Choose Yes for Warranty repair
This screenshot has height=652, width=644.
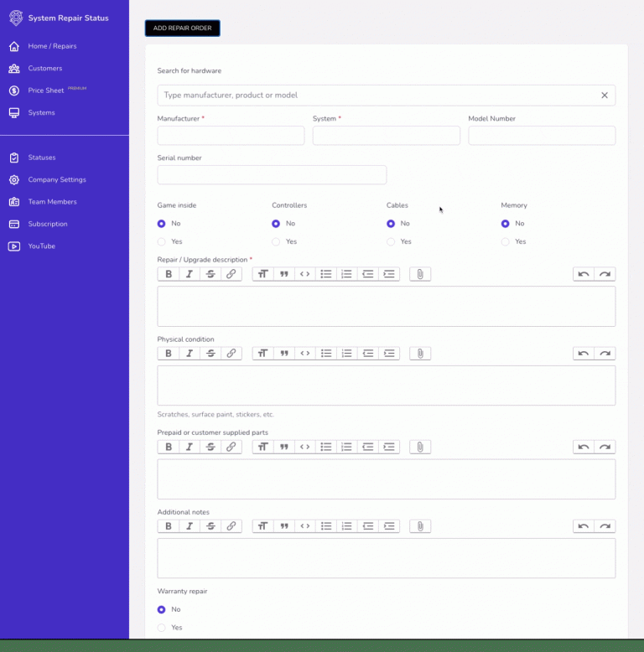click(162, 628)
